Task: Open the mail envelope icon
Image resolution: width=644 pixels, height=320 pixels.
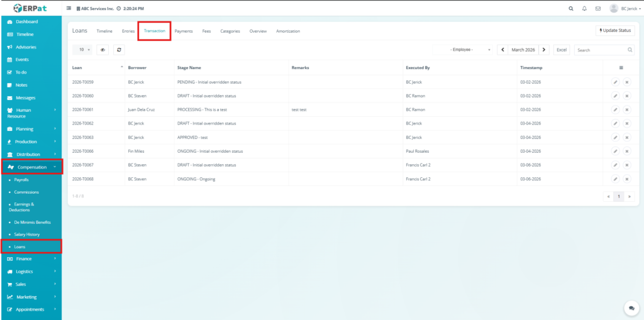Action: pyautogui.click(x=597, y=9)
